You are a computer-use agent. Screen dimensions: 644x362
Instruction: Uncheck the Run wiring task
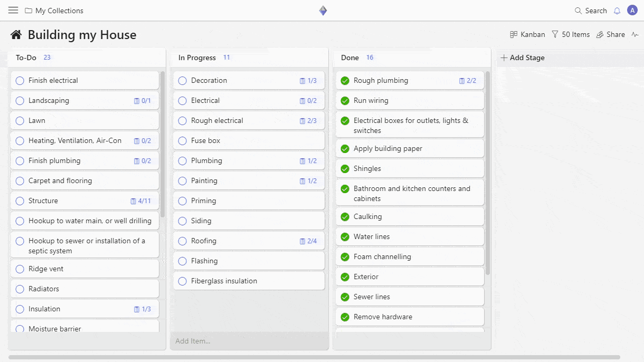point(345,101)
